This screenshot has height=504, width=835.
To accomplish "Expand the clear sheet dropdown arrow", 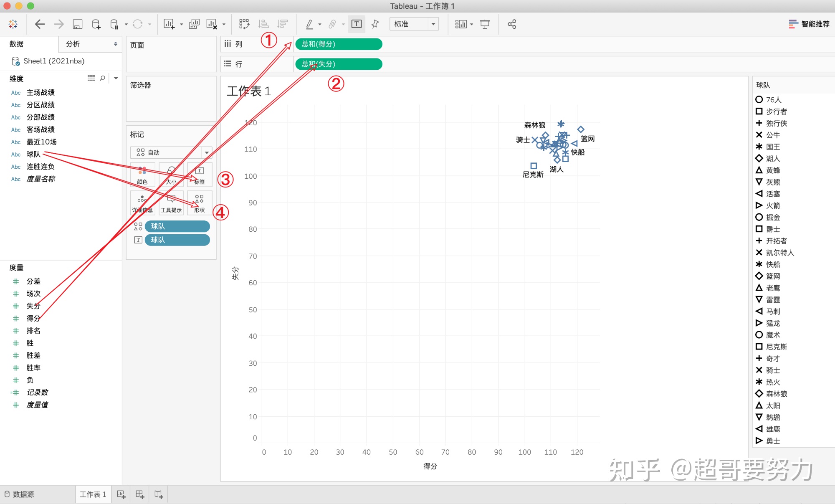I will [224, 25].
